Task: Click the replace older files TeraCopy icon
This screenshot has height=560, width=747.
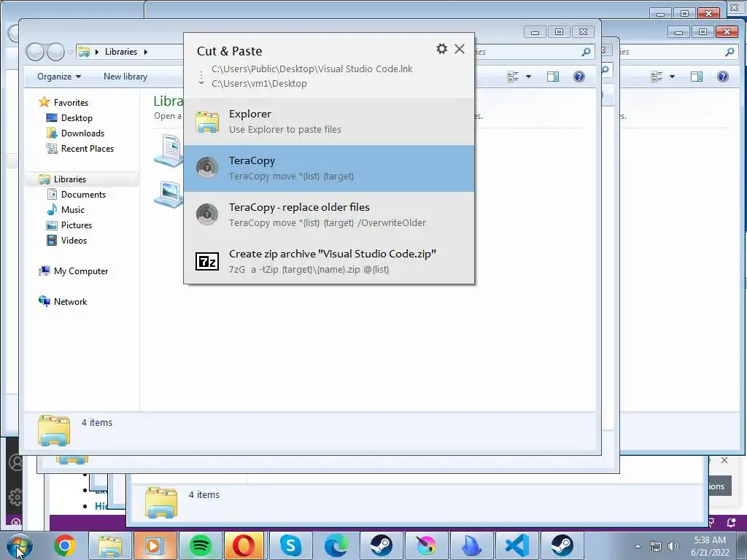Action: 207,214
